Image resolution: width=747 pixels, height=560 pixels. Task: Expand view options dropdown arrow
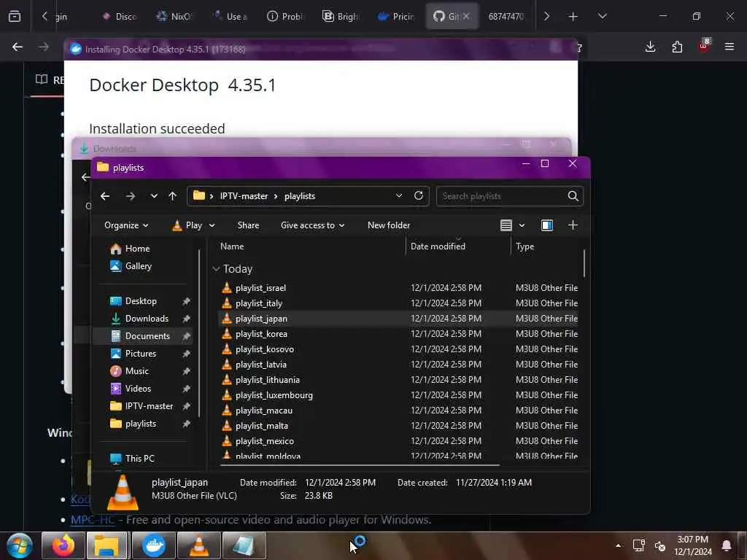(522, 225)
